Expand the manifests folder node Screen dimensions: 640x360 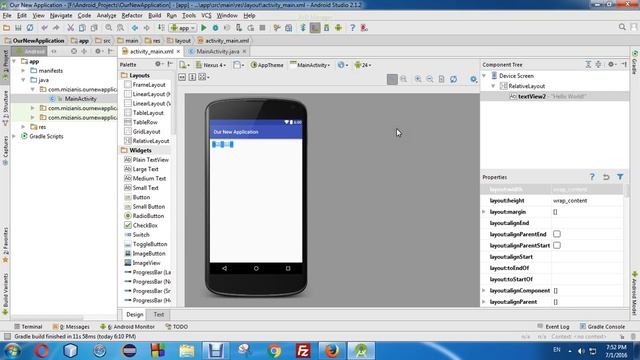pos(23,71)
